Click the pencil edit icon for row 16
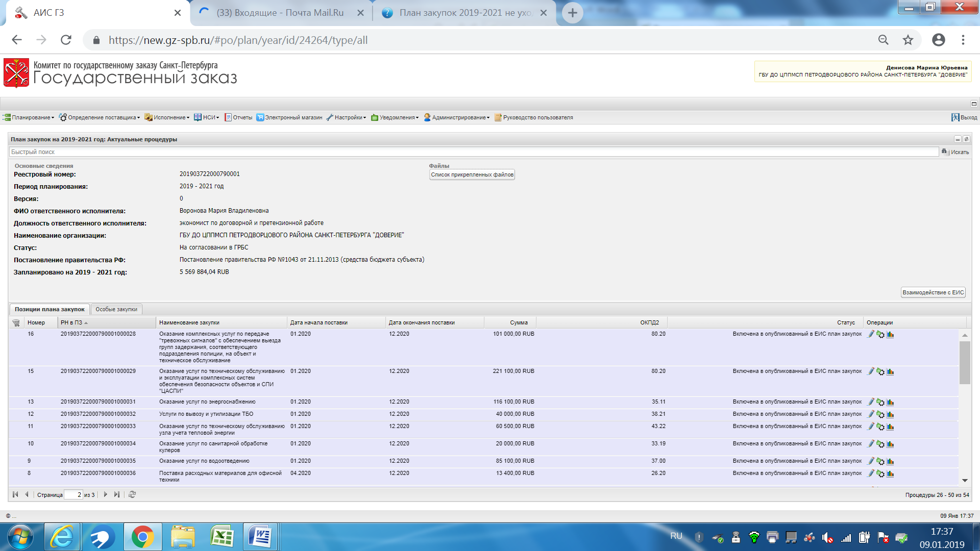The height and width of the screenshot is (551, 980). click(x=871, y=334)
